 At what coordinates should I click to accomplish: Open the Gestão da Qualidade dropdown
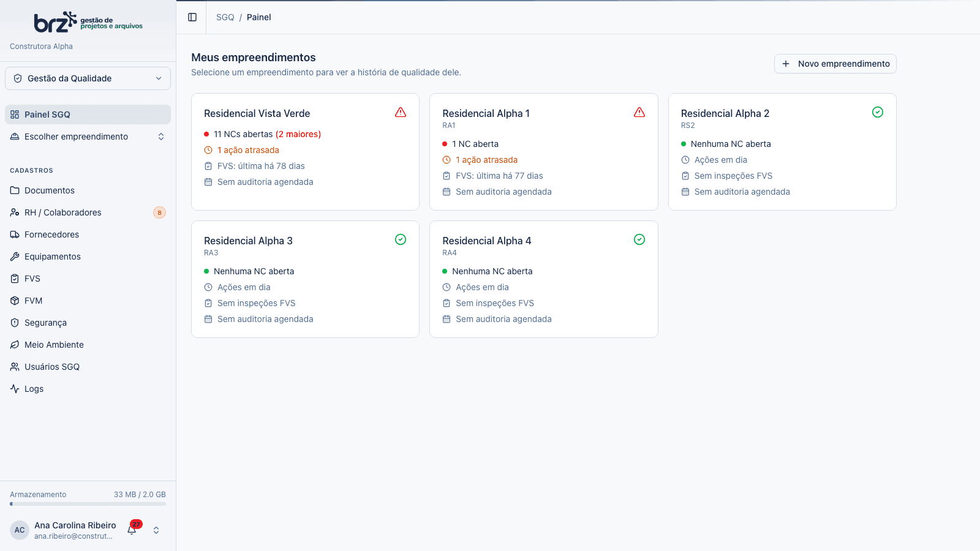click(88, 78)
